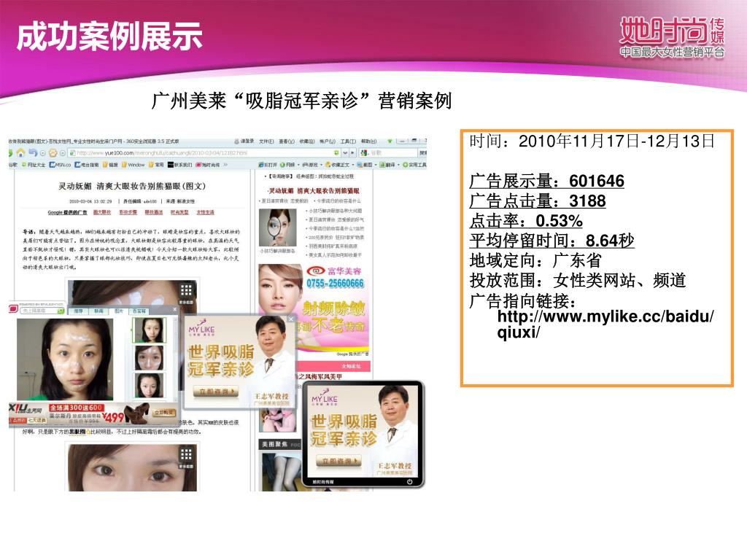Click the text 点击率:0.53%
Image resolution: width=747 pixels, height=560 pixels.
click(526, 221)
